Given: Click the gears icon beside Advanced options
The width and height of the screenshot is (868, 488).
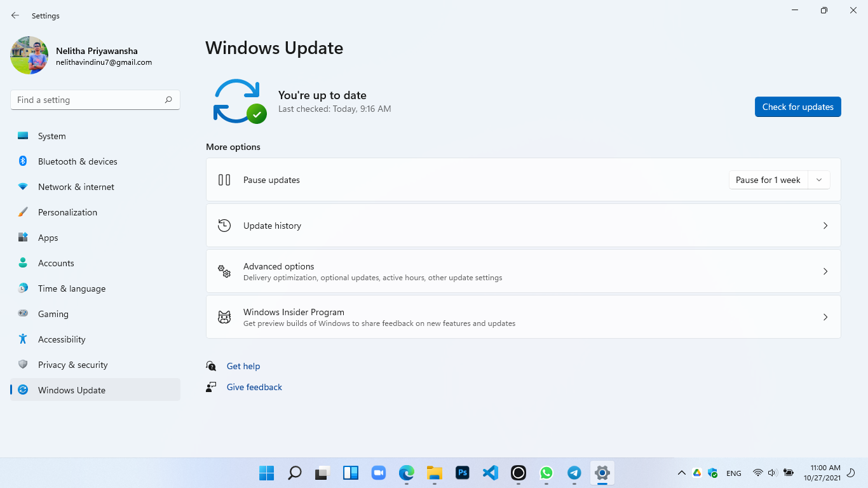Looking at the screenshot, I should (x=224, y=271).
